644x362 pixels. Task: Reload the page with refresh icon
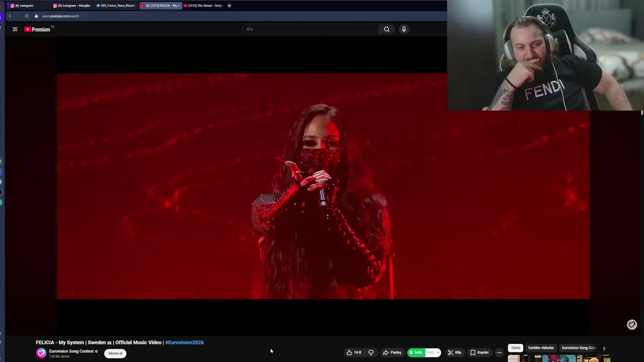[x=27, y=16]
